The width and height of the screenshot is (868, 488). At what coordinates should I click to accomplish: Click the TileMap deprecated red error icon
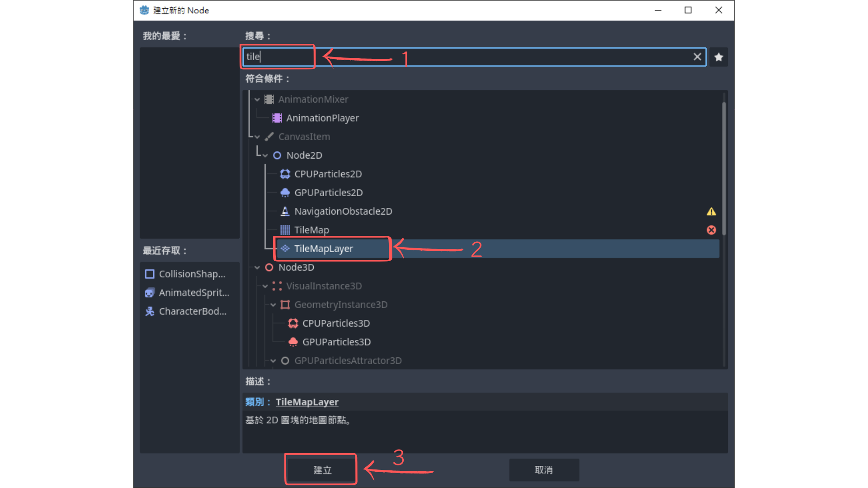[711, 230]
